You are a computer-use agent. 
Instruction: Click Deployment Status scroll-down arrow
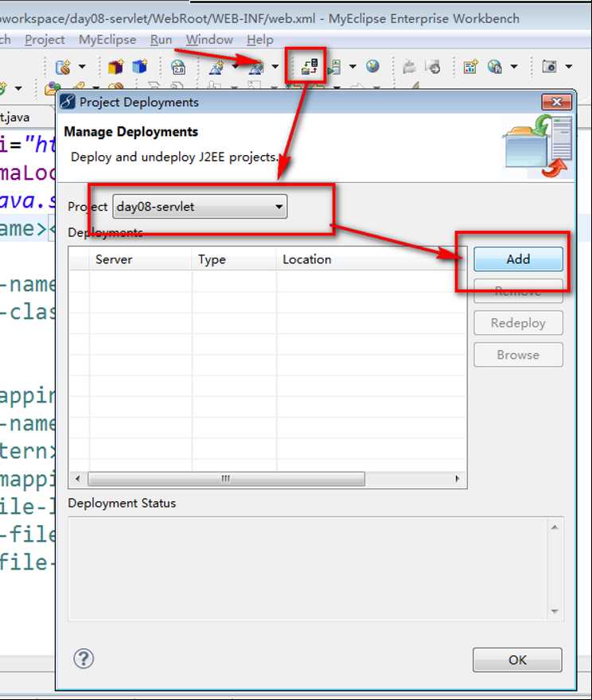555,611
